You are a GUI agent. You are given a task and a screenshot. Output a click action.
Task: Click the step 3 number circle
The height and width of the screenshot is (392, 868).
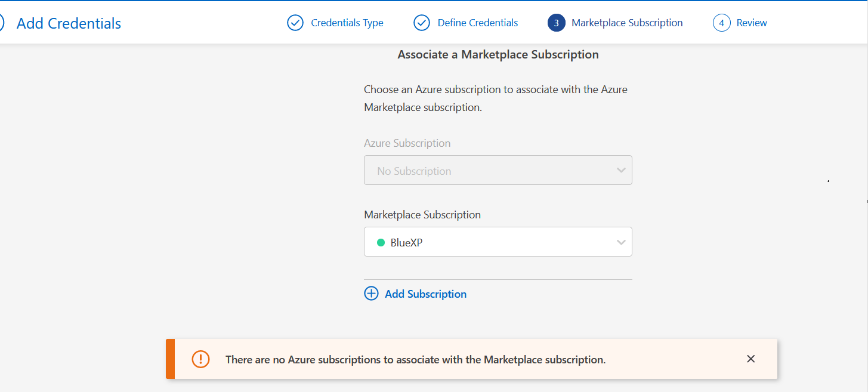pyautogui.click(x=556, y=23)
